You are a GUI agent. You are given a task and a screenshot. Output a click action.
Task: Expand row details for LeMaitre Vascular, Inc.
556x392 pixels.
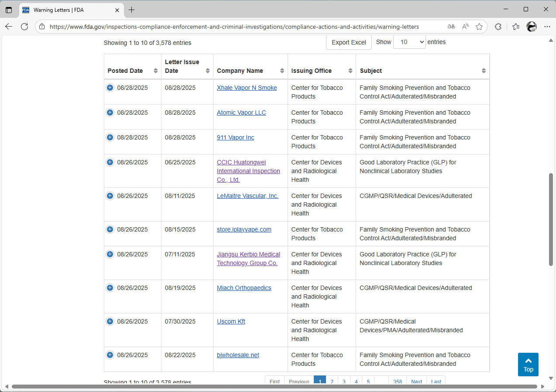click(110, 196)
